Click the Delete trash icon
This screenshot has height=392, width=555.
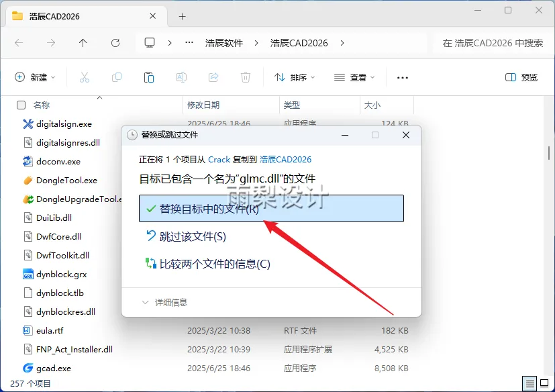pos(246,77)
